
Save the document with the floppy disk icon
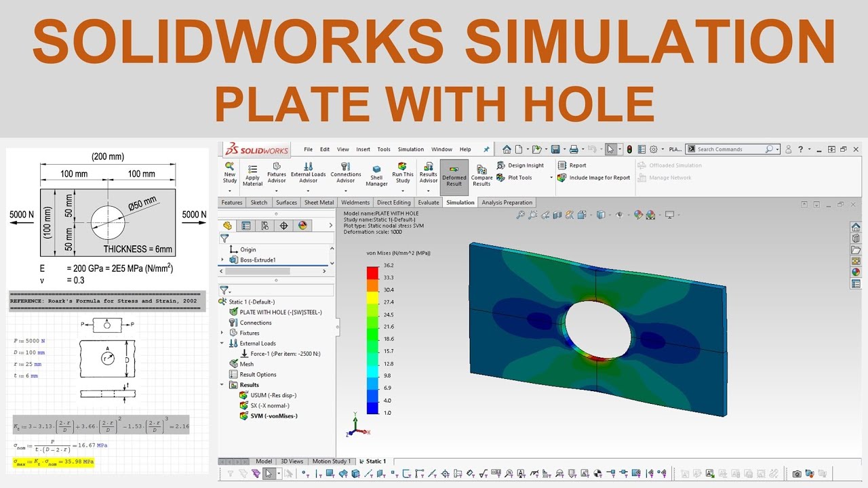pos(555,149)
